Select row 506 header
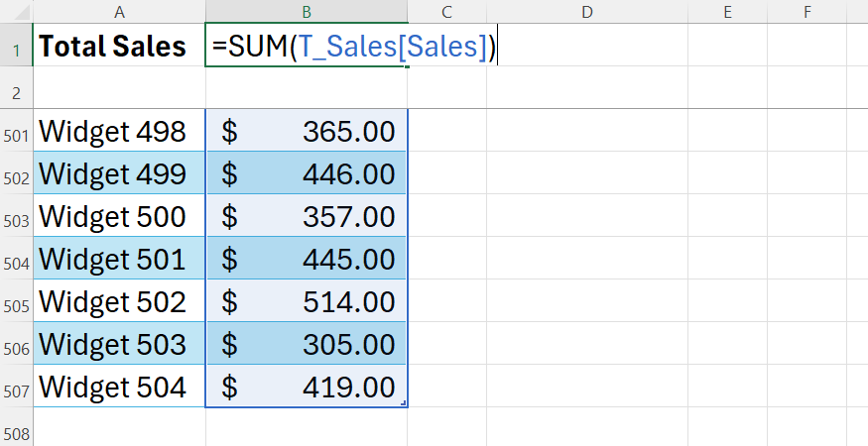 click(x=16, y=344)
